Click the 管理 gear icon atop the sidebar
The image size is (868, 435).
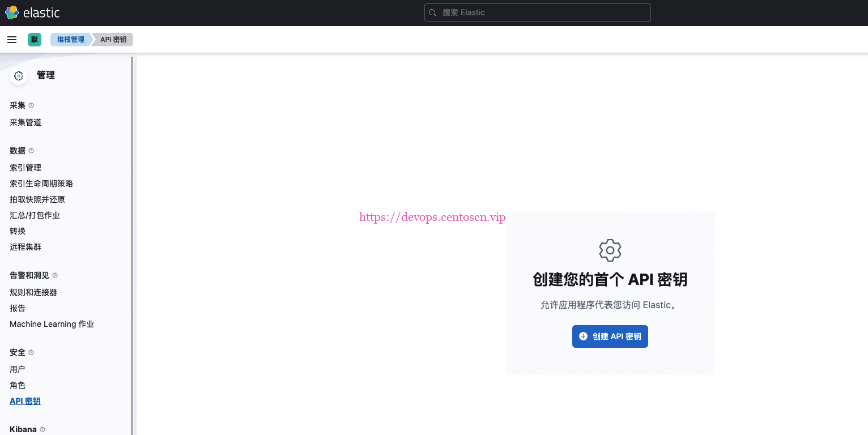point(19,75)
